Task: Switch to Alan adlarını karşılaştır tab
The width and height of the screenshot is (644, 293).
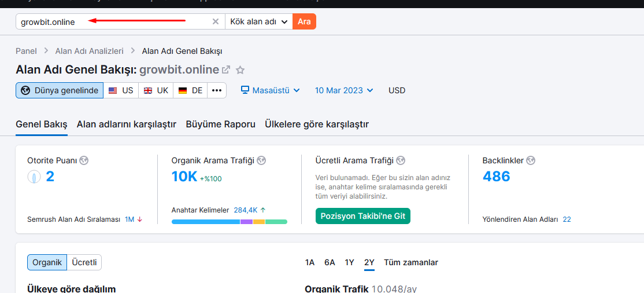Action: point(127,124)
